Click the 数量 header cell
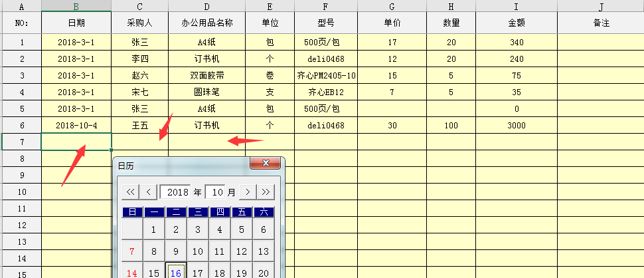This screenshot has width=644, height=278. coord(451,23)
